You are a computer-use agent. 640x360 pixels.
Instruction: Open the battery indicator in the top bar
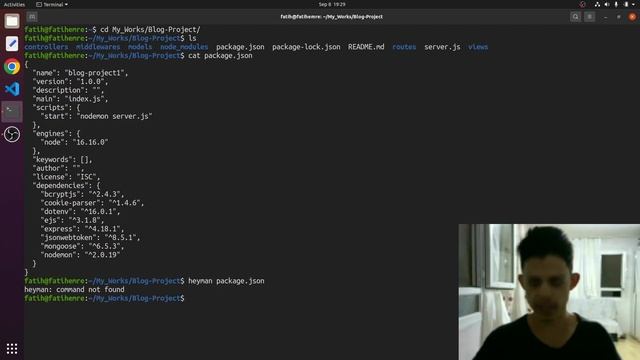click(626, 4)
